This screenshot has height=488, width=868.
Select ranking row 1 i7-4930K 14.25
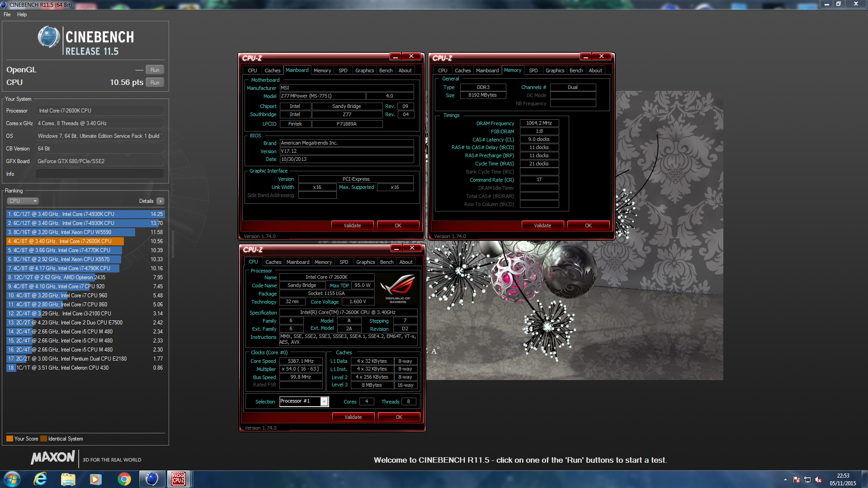(85, 214)
